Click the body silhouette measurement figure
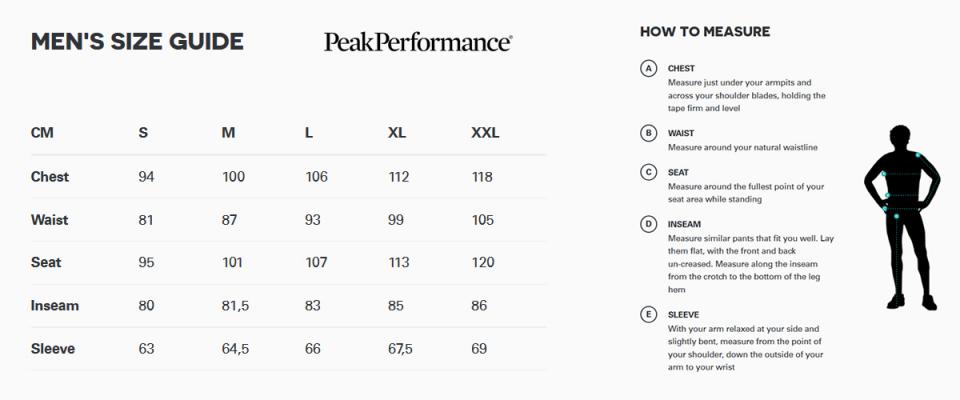The image size is (960, 400). (x=902, y=217)
